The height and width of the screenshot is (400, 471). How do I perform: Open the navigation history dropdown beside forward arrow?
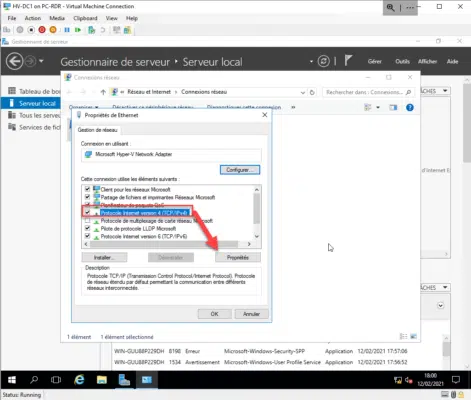pos(41,61)
